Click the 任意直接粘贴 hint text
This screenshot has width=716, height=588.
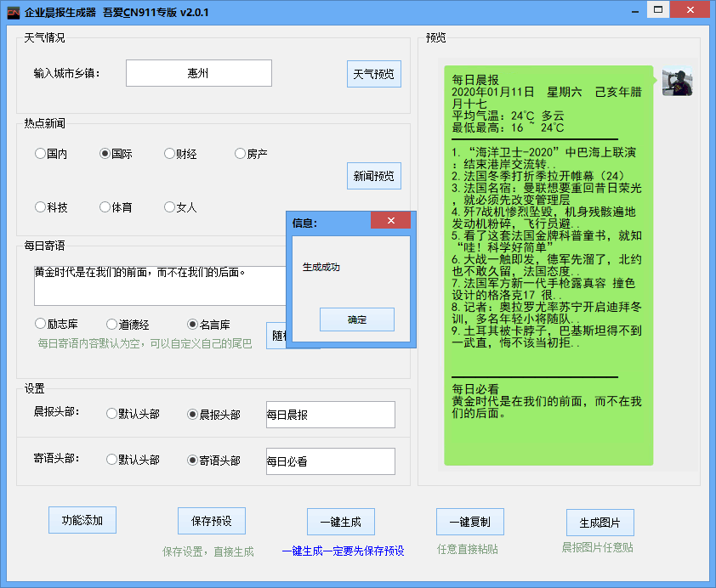(468, 549)
